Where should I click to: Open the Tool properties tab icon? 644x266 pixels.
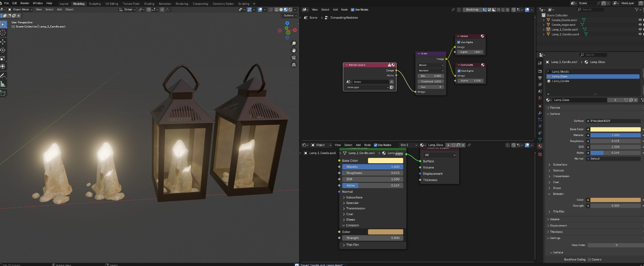tap(540, 63)
